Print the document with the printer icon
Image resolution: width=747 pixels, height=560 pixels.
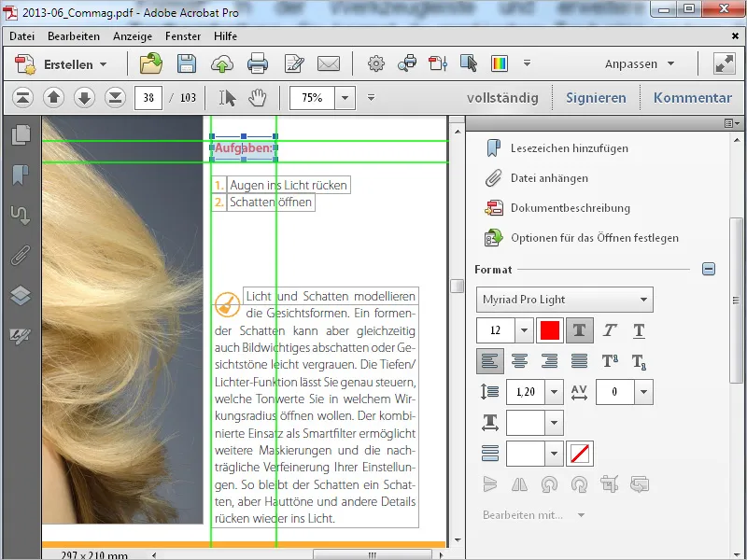click(258, 63)
